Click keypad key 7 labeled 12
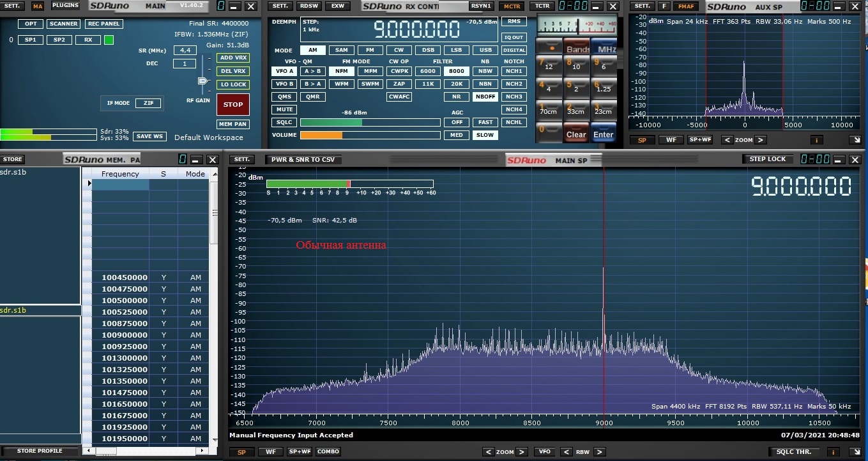Viewport: 868px width, 461px height. 549,64
